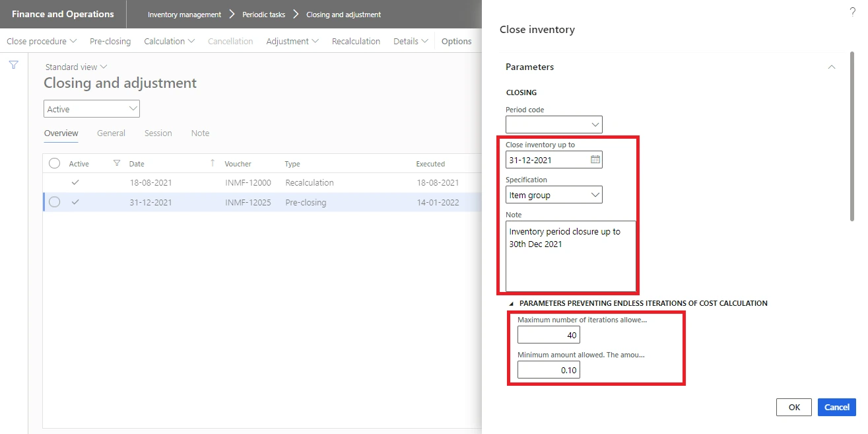Click the help question mark icon
Image resolution: width=868 pixels, height=434 pixels.
(852, 11)
